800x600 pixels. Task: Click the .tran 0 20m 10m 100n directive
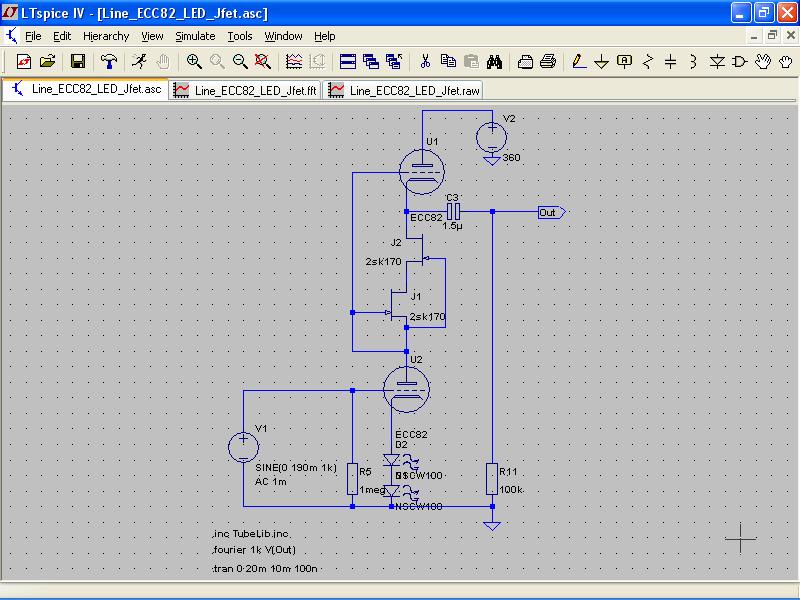(264, 568)
